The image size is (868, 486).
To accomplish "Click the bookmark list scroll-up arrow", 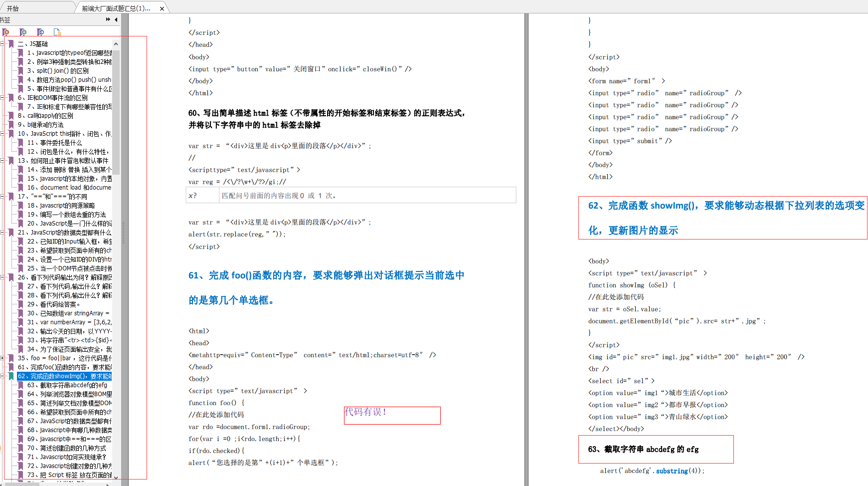I will (x=116, y=43).
